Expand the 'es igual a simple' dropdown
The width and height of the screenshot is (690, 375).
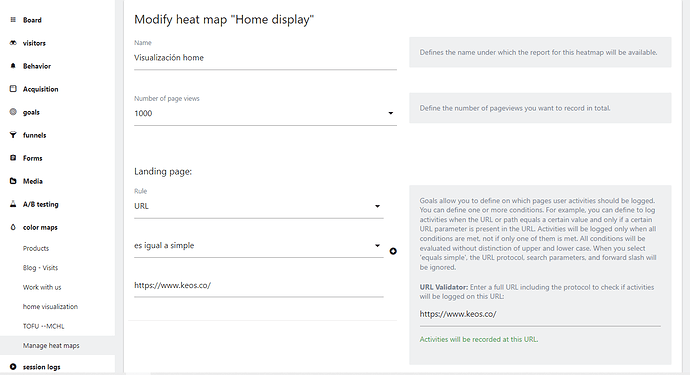point(259,246)
